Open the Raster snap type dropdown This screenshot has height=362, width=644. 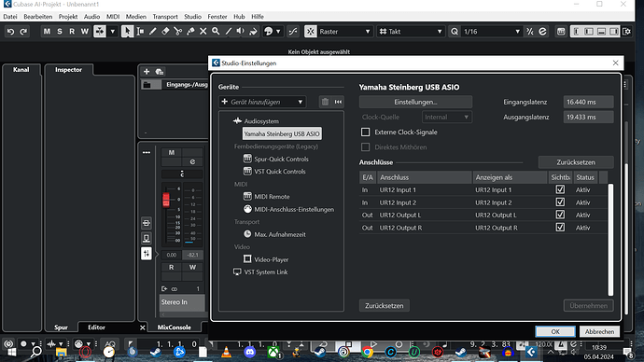(343, 32)
